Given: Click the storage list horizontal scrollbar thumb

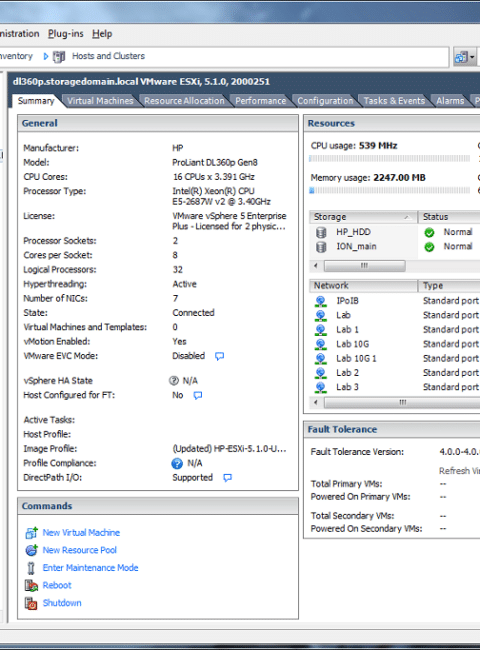Looking at the screenshot, I should (x=364, y=266).
